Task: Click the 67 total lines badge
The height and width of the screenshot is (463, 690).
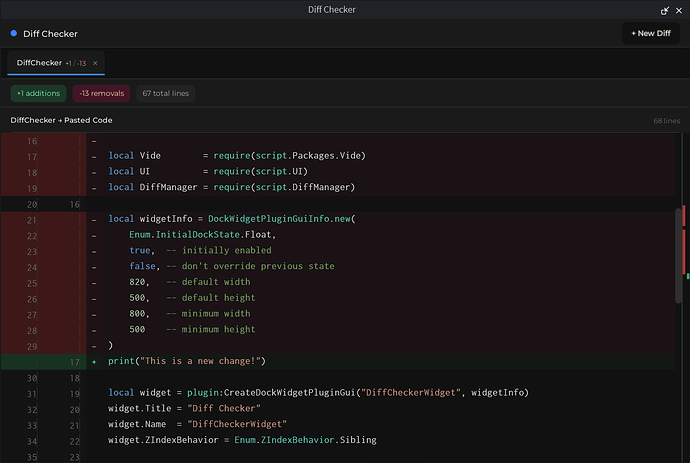Action: coord(165,93)
